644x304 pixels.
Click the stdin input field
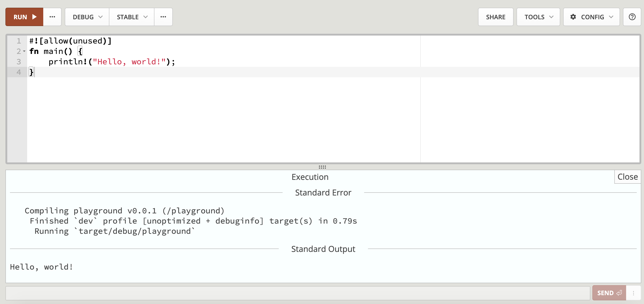point(298,293)
